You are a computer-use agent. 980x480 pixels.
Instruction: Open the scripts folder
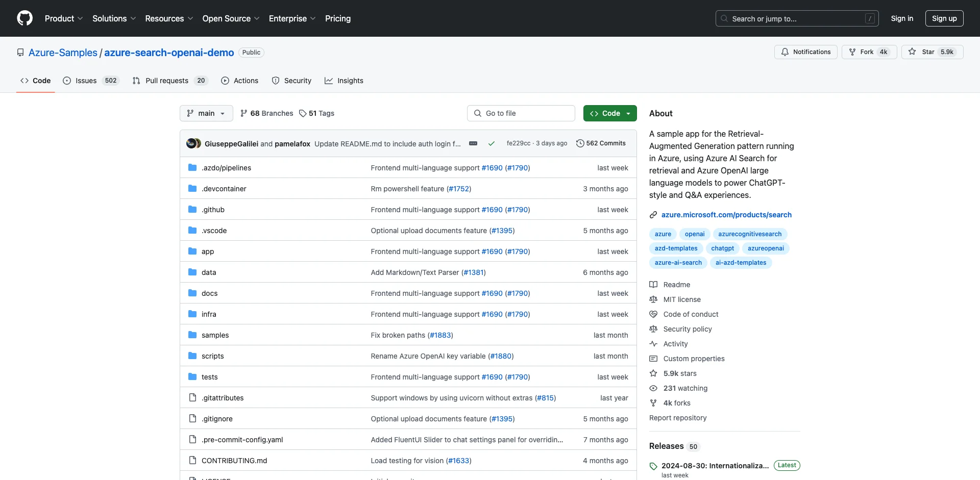pos(212,356)
